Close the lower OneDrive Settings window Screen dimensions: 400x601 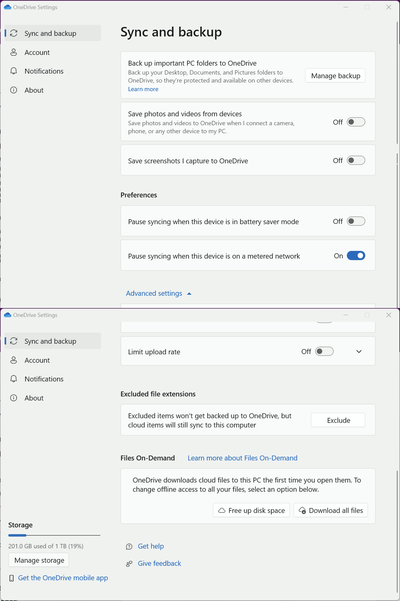click(x=389, y=315)
